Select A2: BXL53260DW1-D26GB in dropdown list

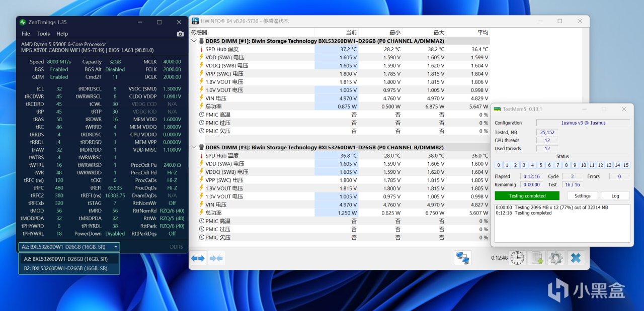pos(69,259)
